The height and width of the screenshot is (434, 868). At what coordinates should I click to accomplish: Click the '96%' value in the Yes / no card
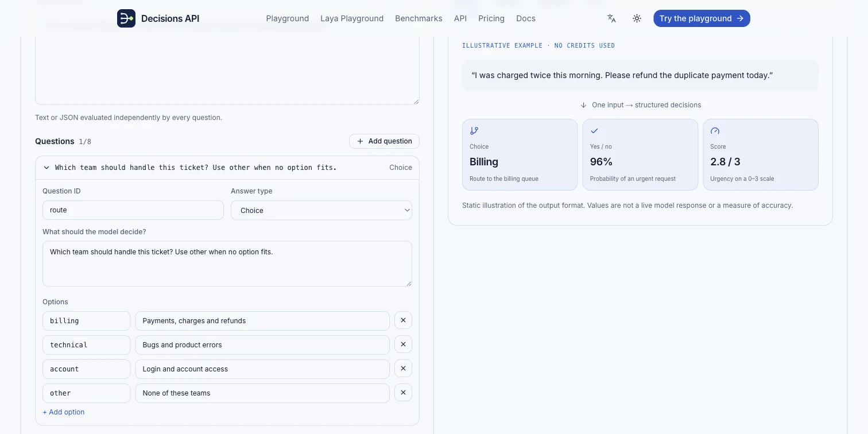[601, 162]
